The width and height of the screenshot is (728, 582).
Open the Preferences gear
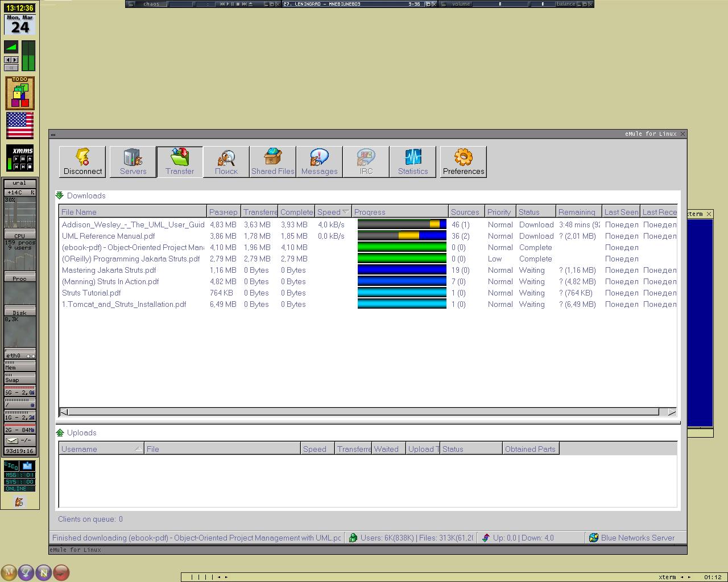464,162
